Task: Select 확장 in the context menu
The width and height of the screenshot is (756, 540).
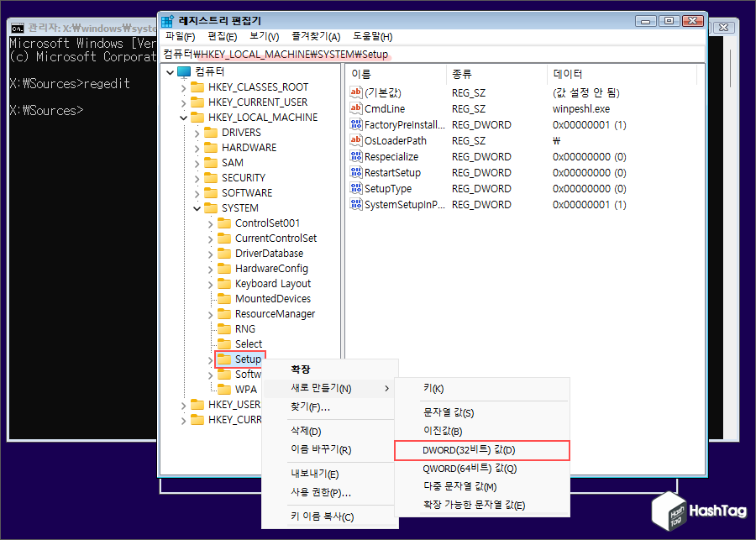Action: click(329, 370)
